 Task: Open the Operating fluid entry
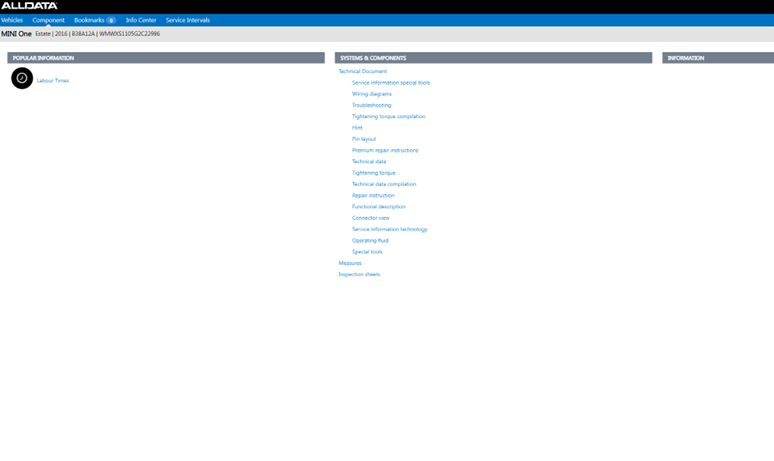[x=370, y=240]
